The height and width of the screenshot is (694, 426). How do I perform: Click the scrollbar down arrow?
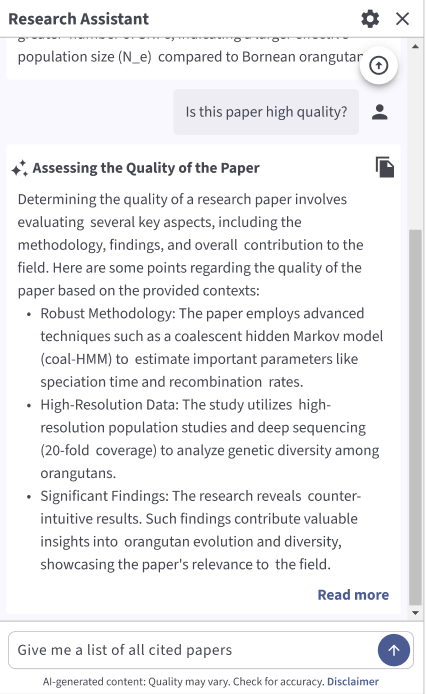click(x=415, y=613)
